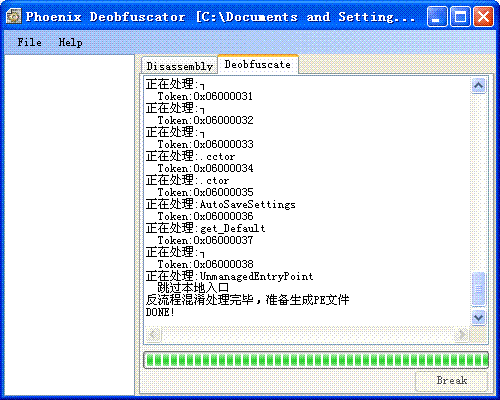This screenshot has width=500, height=400.
Task: Minimize the Phoenix Deobfuscator window
Action: [437, 16]
